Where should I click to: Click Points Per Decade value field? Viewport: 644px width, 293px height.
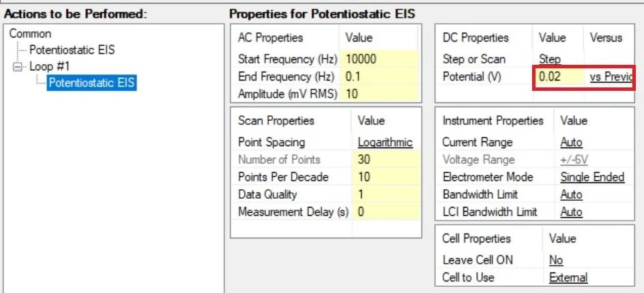(x=386, y=177)
